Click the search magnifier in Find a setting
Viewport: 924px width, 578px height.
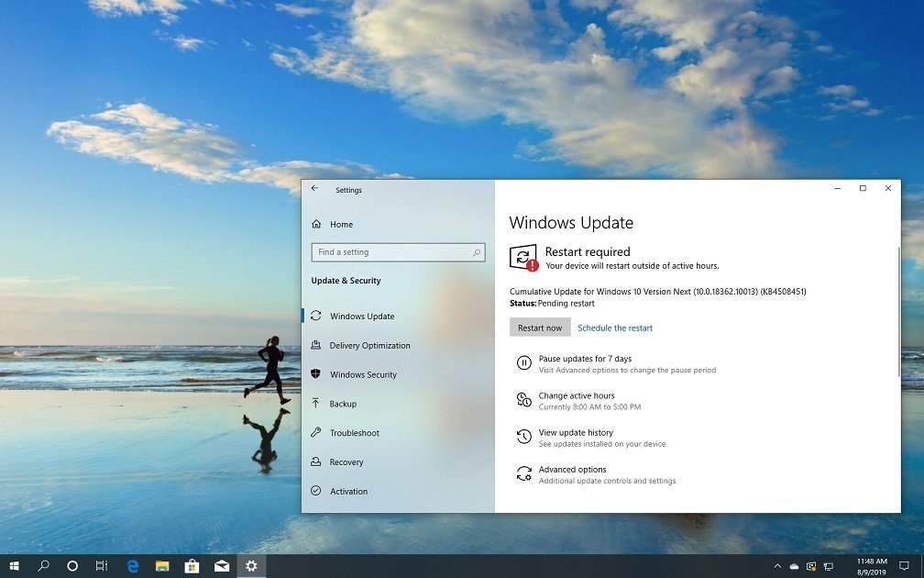tap(477, 252)
